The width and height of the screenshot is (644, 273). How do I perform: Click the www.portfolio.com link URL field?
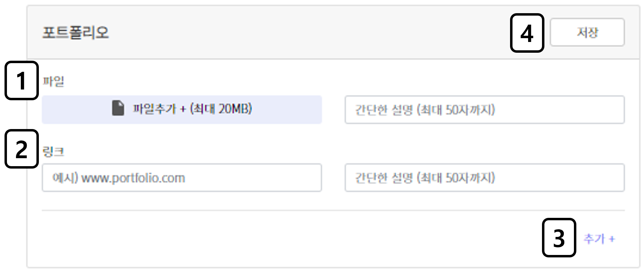coord(181,178)
